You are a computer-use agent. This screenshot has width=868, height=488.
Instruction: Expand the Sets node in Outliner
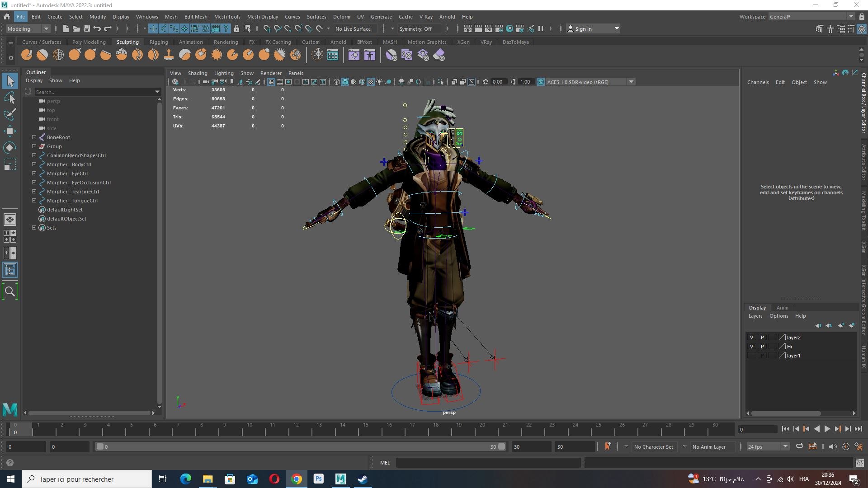click(x=34, y=228)
